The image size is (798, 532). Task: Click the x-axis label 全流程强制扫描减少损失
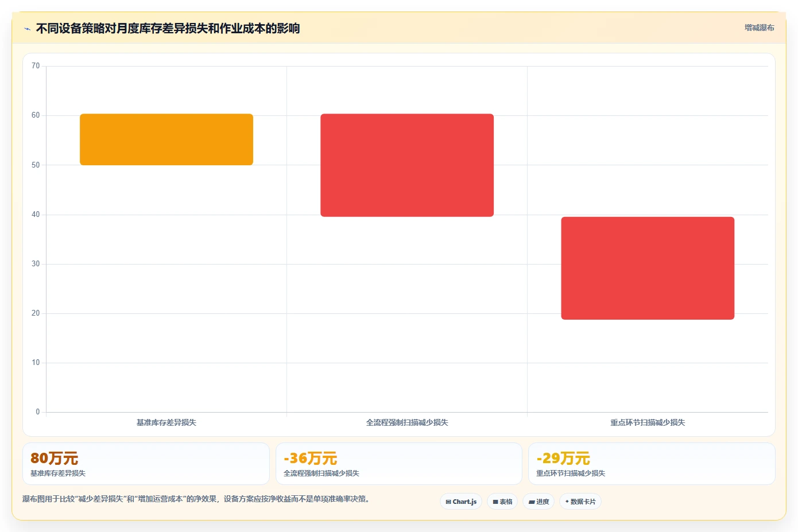tap(407, 422)
